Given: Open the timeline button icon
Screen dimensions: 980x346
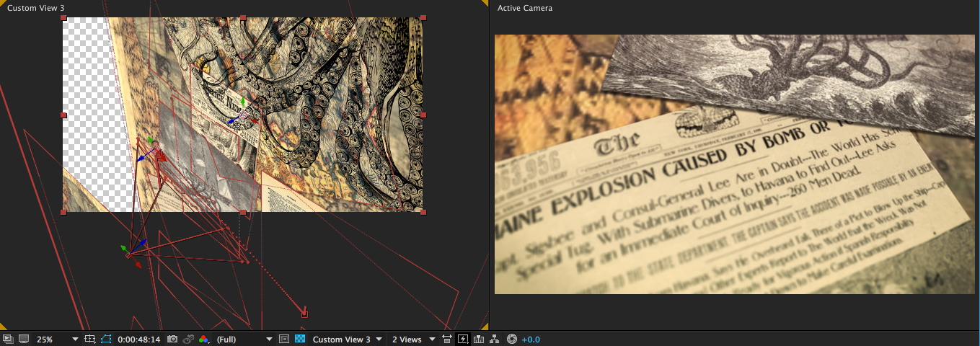Looking at the screenshot, I should [479, 339].
